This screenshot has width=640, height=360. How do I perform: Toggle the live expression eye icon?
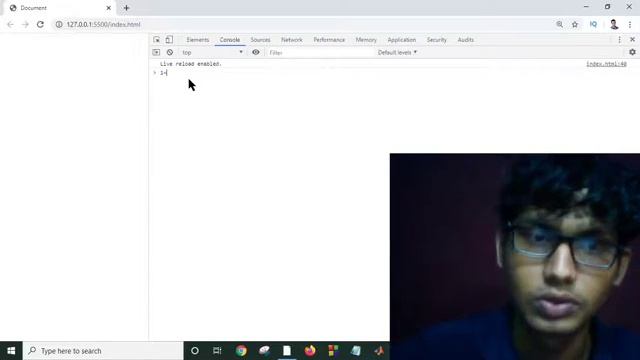click(256, 52)
